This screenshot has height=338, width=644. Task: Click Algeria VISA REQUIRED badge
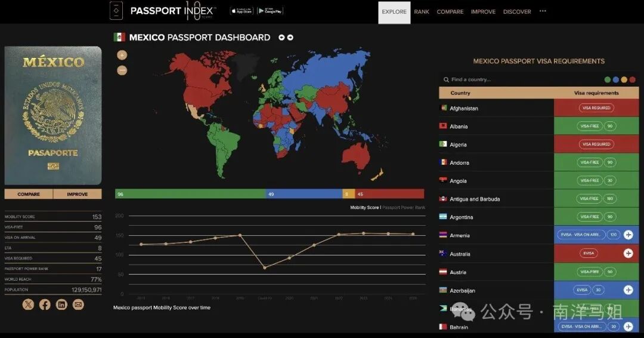[x=596, y=144]
